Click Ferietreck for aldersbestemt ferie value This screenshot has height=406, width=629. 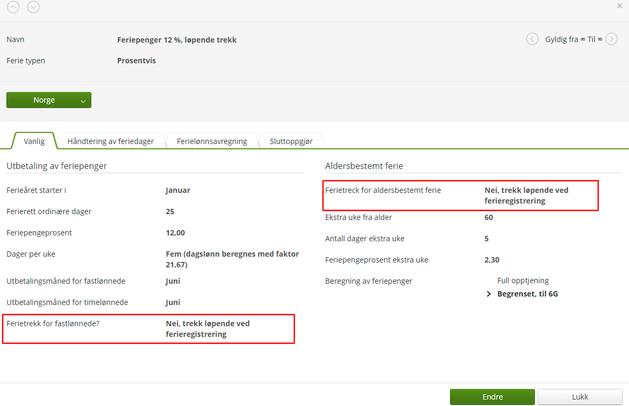[x=526, y=195]
